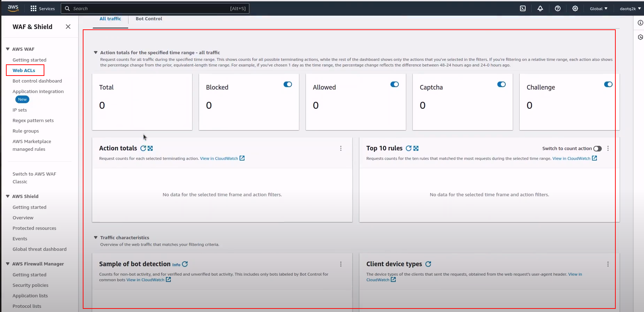Open Shield Events page

click(20, 239)
